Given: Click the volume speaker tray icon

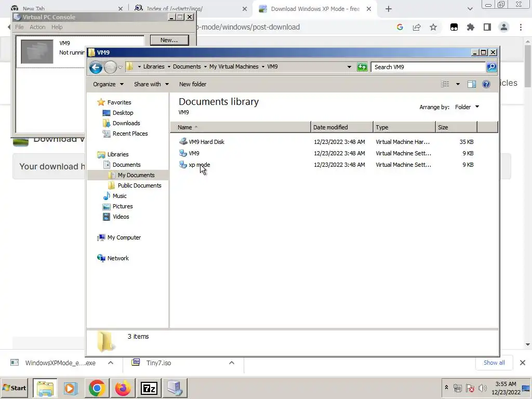Looking at the screenshot, I should click(x=482, y=388).
